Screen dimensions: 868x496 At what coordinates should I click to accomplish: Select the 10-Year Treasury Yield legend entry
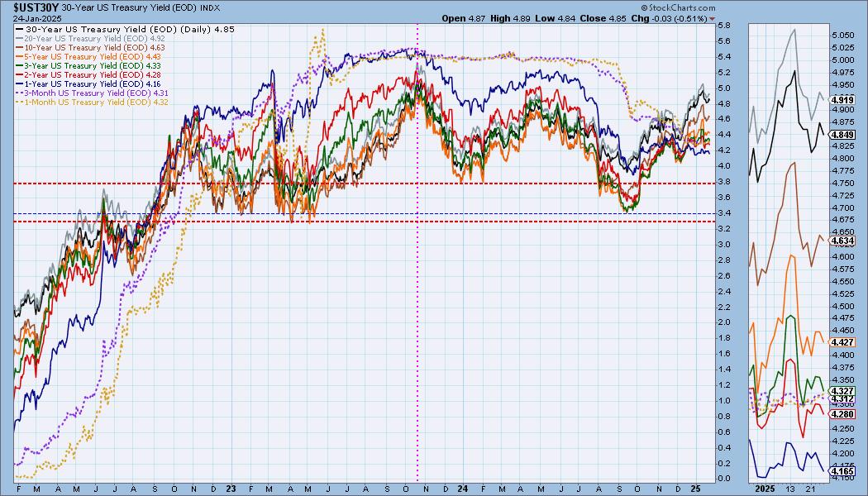[x=91, y=48]
